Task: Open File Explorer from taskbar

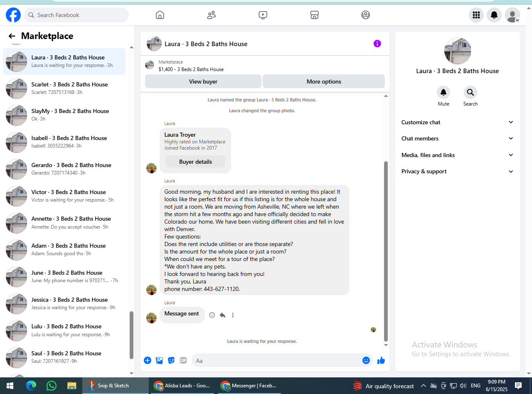Action: 72,386
